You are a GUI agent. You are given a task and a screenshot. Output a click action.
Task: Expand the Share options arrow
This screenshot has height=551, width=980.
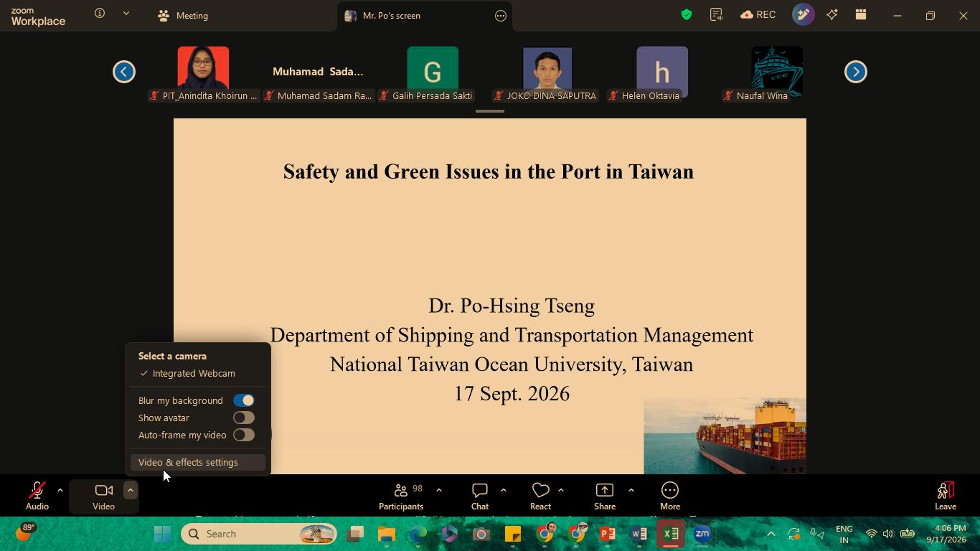point(631,491)
